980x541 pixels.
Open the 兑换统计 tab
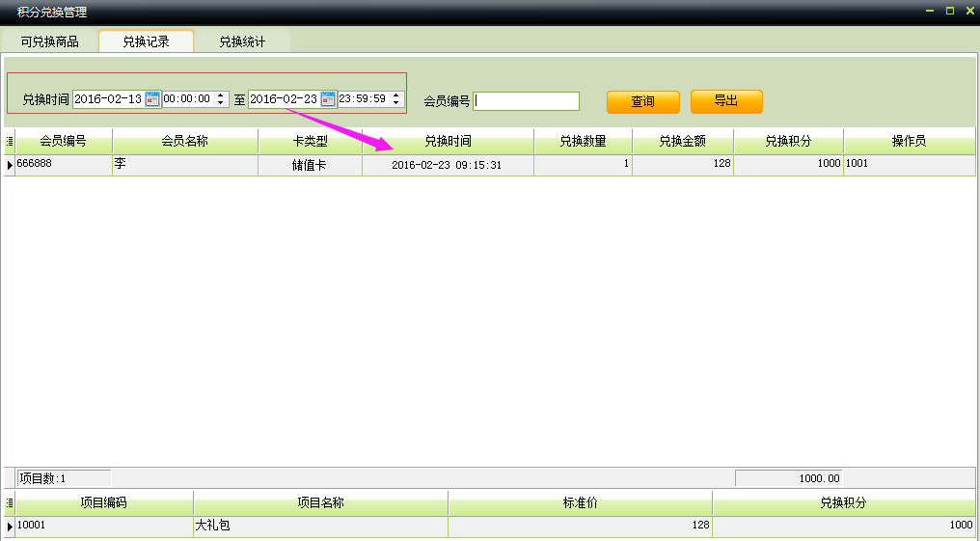242,41
